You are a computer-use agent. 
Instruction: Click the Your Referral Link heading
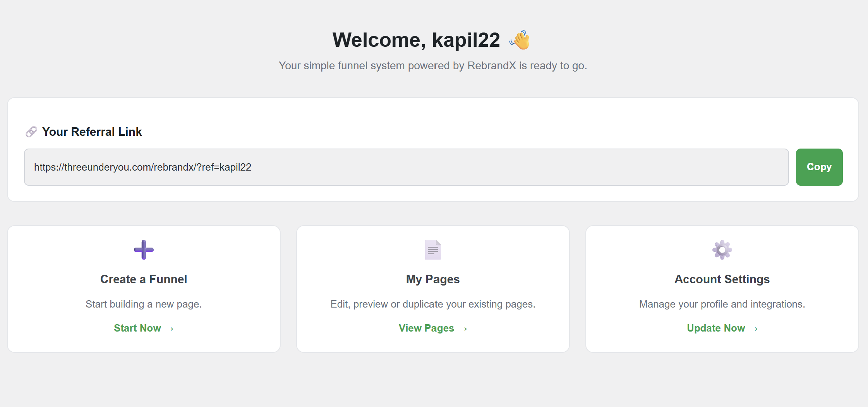click(x=92, y=132)
